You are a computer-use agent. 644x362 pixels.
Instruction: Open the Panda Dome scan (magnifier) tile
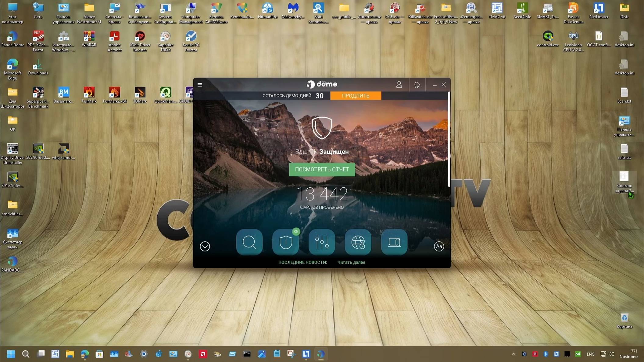click(249, 242)
